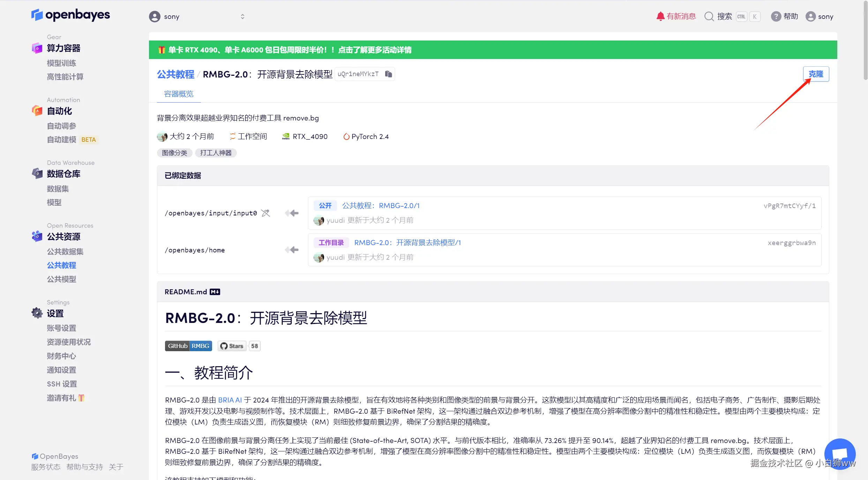This screenshot has width=868, height=480.
Task: Open the GitHub RMBG badge
Action: pyautogui.click(x=188, y=346)
